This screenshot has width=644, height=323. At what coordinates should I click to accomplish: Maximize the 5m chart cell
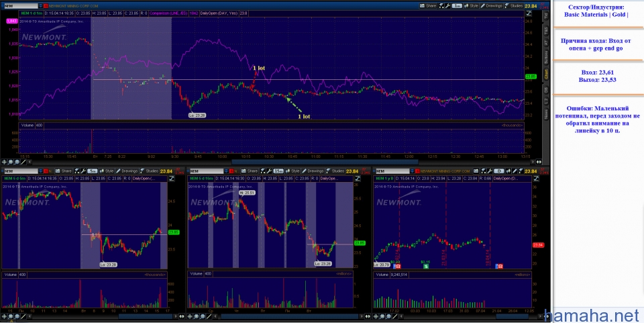click(172, 179)
